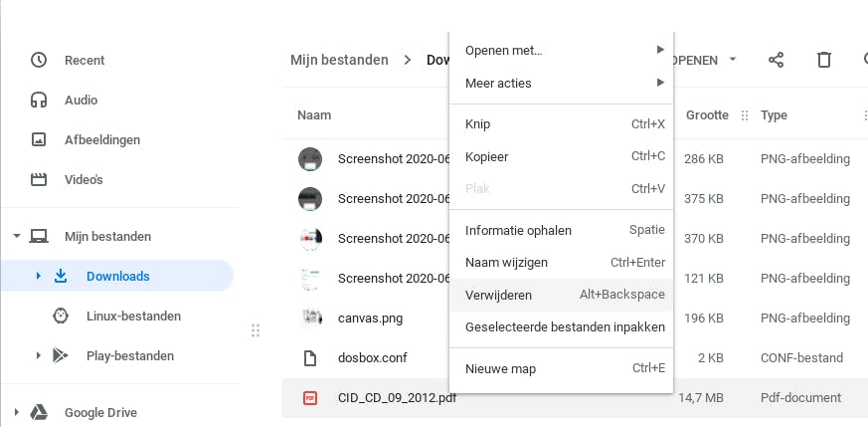Expand the Google Drive tree arrow
The image size is (868, 427).
click(x=17, y=412)
